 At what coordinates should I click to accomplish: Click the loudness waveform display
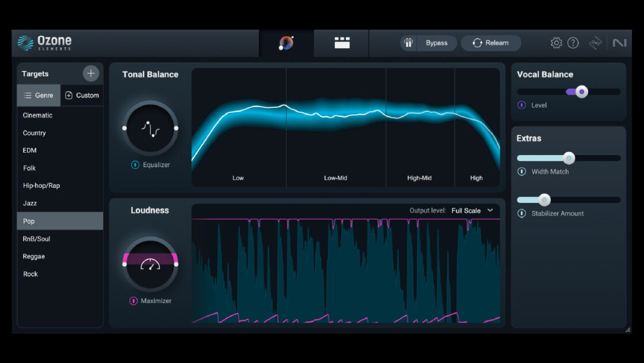[x=346, y=270]
